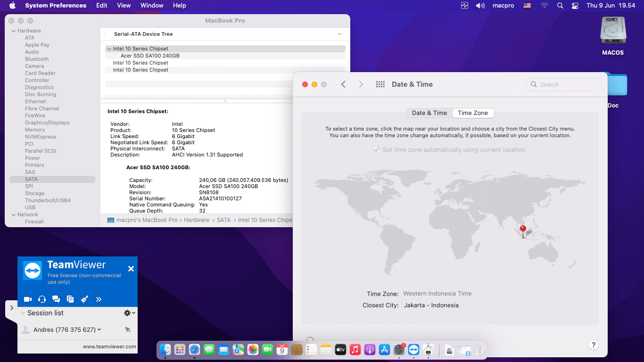The width and height of the screenshot is (644, 362).
Task: Collapse first Intel 10 Series Chipset row
Action: coord(109,49)
